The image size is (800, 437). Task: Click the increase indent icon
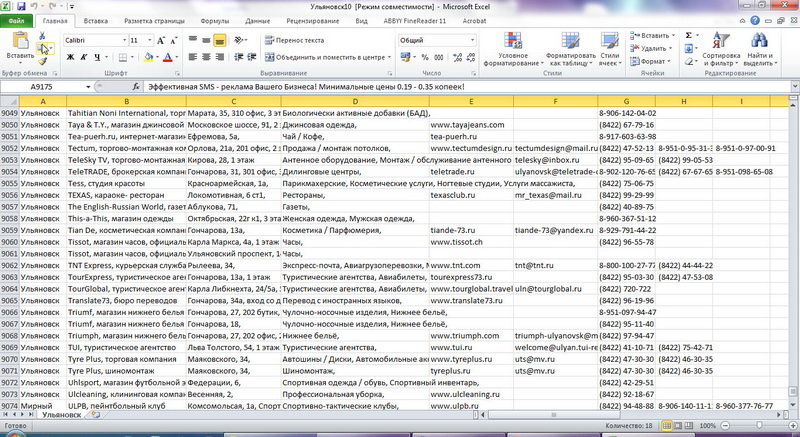coord(252,57)
